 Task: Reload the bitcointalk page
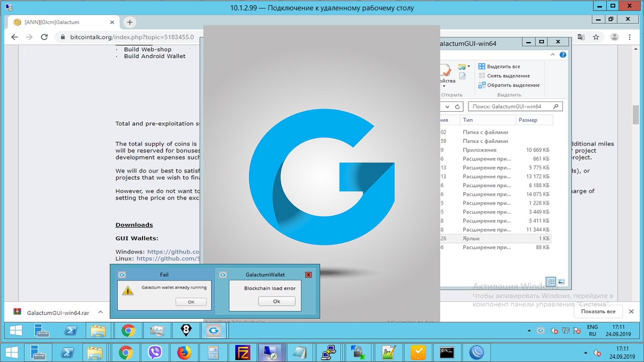tap(44, 37)
